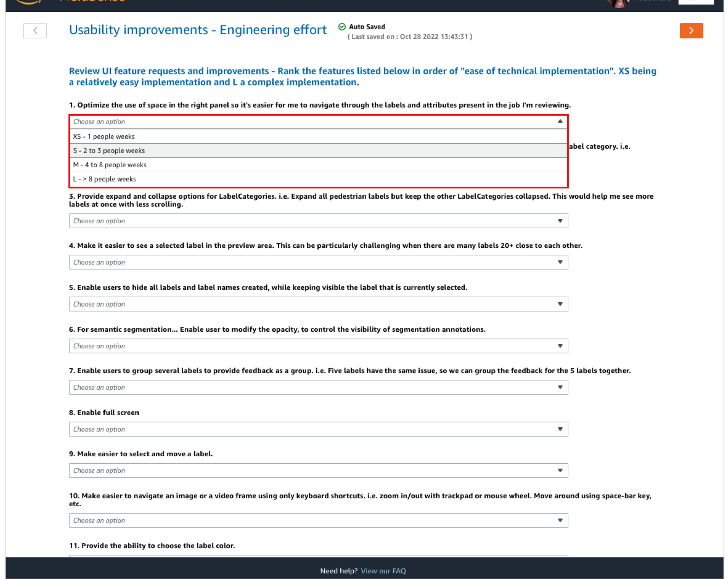
Task: Open dropdown for question 10 keyboard shortcuts
Action: [318, 521]
